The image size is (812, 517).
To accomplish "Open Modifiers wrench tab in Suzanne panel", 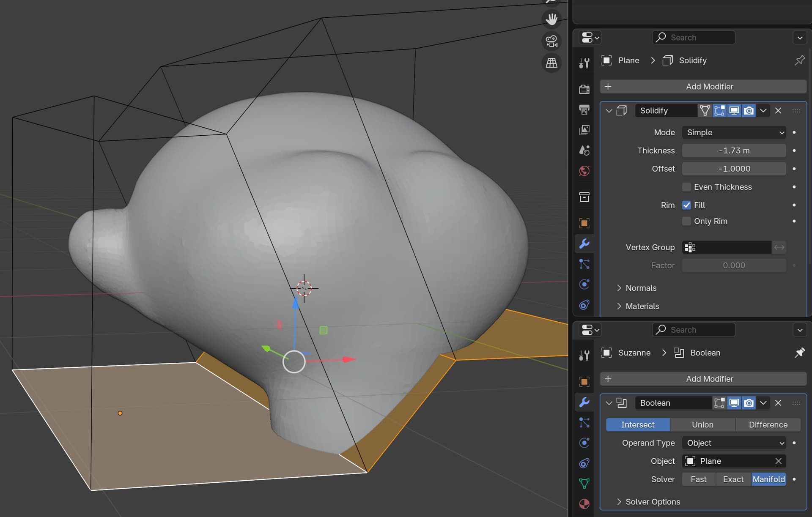I will 584,402.
